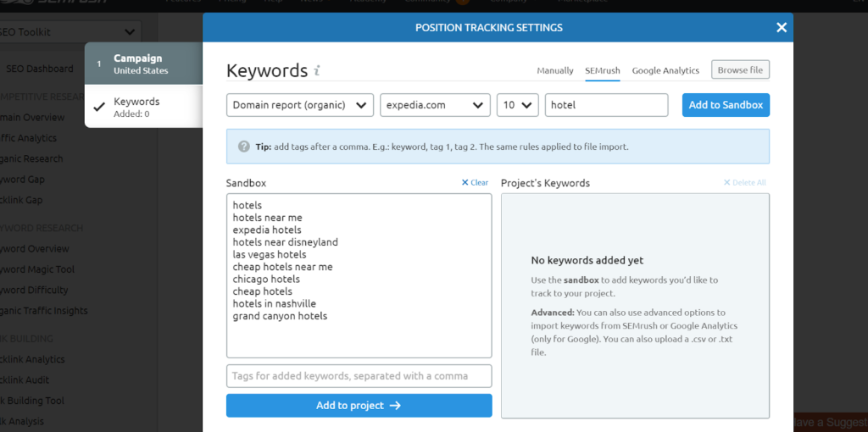Click the 'hotels near disneyland' sandbox line
The image size is (868, 432).
[285, 242]
